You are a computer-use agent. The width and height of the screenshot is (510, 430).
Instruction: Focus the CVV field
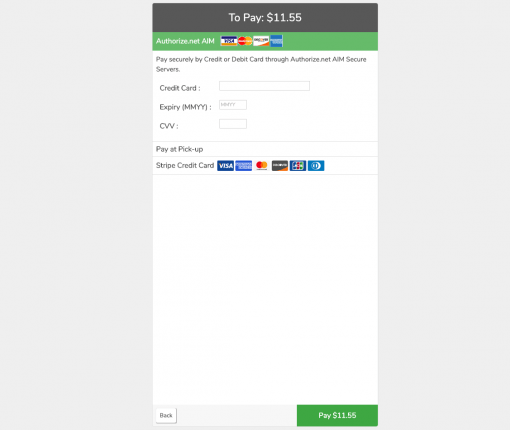point(233,124)
